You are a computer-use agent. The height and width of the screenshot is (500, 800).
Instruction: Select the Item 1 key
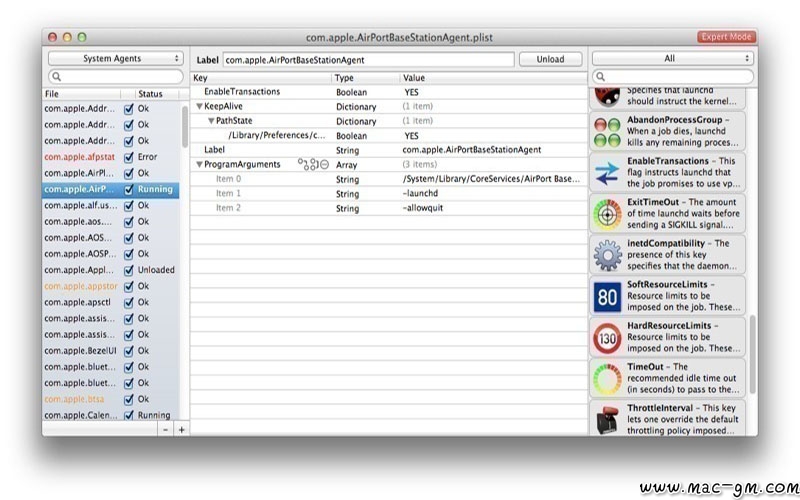coord(228,193)
